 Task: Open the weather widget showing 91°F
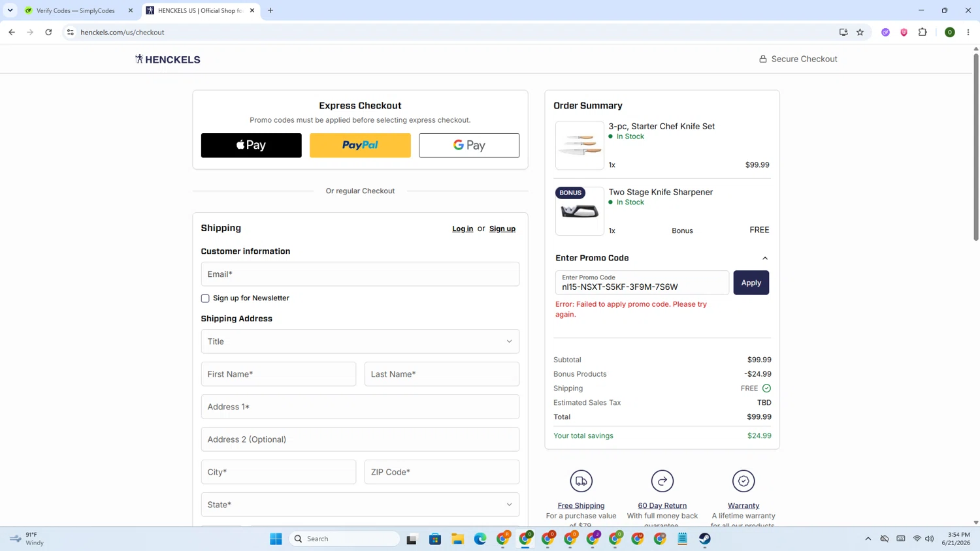pyautogui.click(x=26, y=539)
